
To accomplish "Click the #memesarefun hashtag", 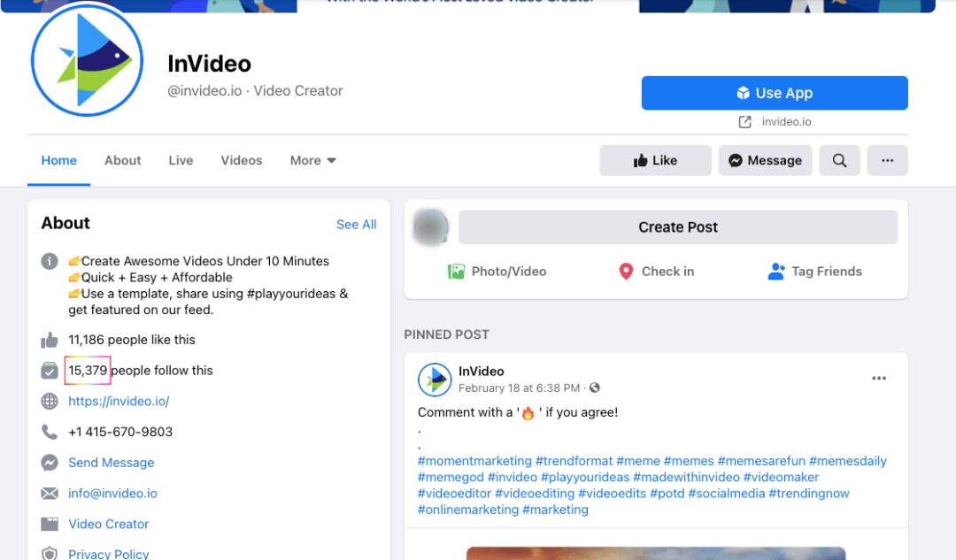I will pos(761,461).
